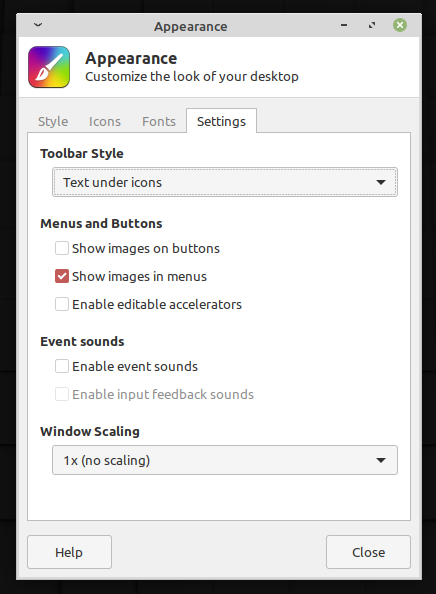Switch to the Style tab
This screenshot has height=594, width=436.
tap(53, 121)
